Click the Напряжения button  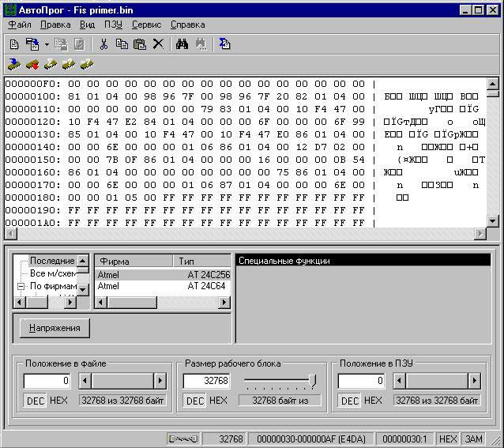click(55, 327)
